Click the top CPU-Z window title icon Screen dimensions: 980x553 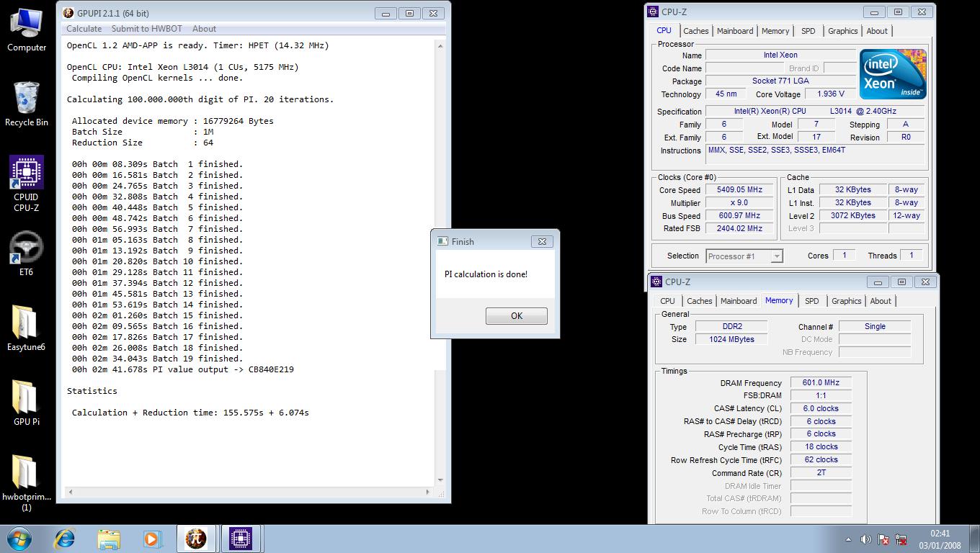tap(654, 12)
